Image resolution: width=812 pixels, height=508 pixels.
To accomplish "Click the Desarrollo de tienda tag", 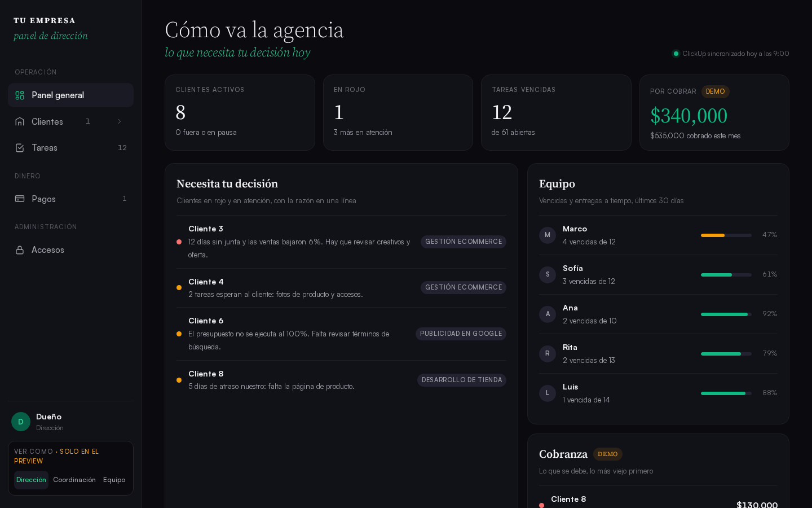I will click(x=462, y=380).
